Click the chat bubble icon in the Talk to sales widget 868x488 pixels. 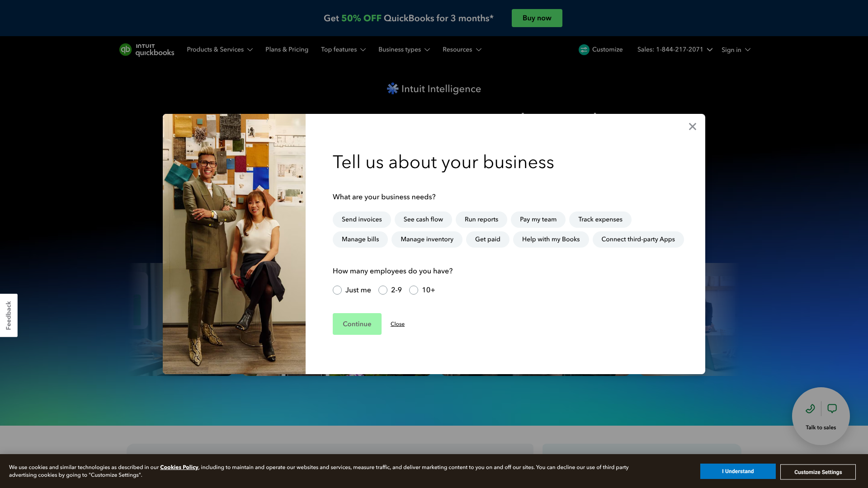[832, 409]
